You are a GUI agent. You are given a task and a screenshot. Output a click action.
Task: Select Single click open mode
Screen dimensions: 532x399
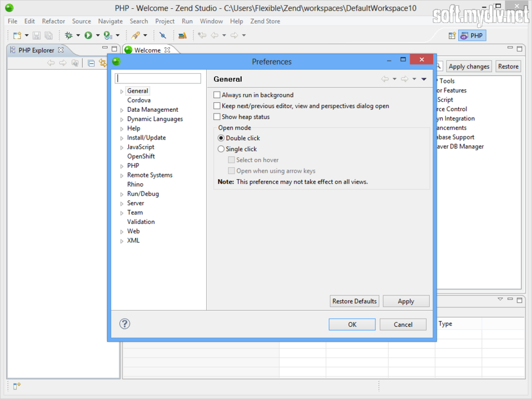tap(221, 149)
